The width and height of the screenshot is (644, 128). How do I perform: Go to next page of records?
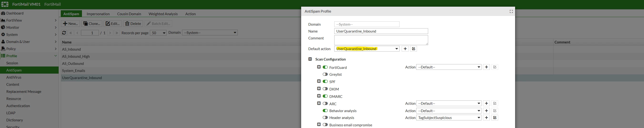110,33
